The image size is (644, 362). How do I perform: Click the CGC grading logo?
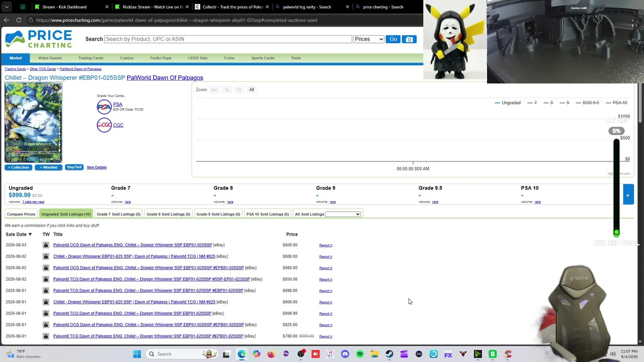[x=104, y=125]
